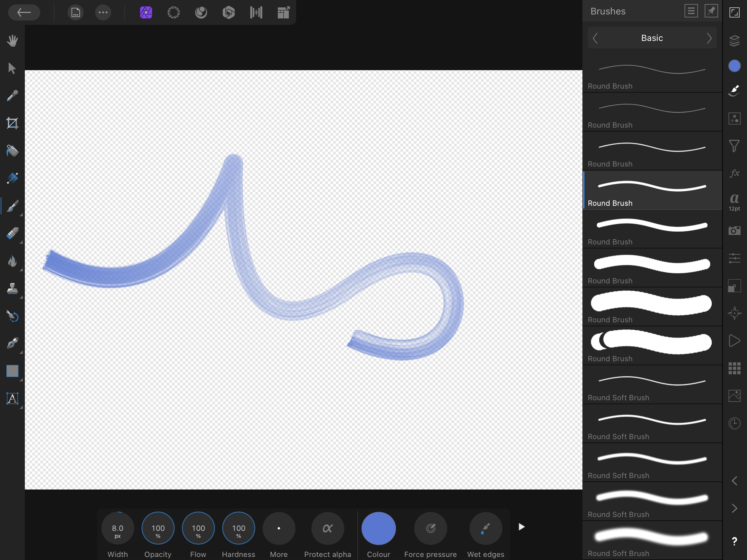
Task: Expand context toolbar with play arrow
Action: coord(521,527)
